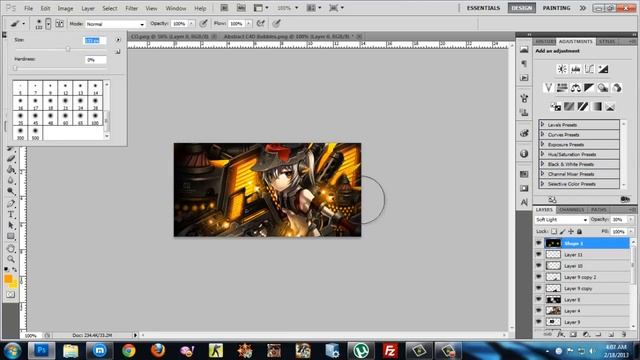
Task: Hide Layer 8 visibility eye
Action: click(x=538, y=299)
